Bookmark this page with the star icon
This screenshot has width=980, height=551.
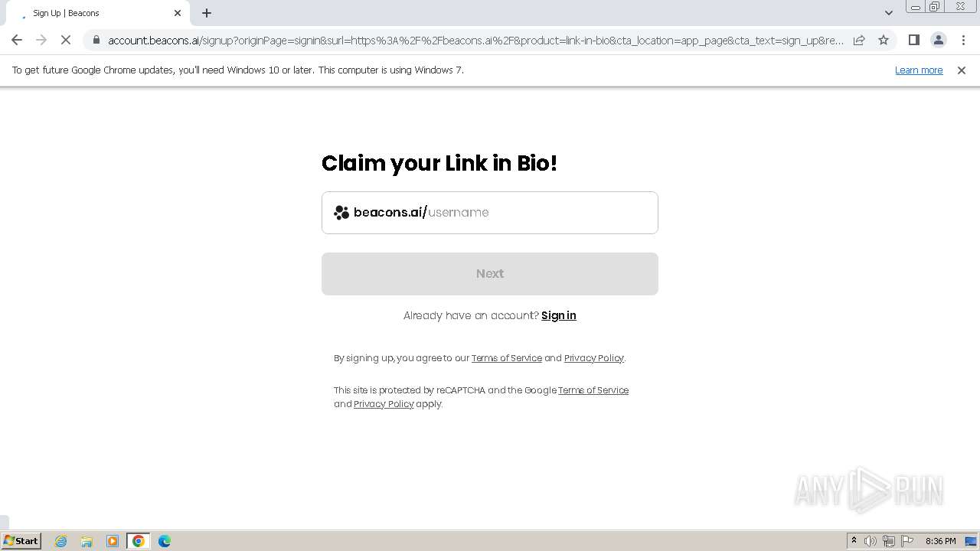click(884, 40)
